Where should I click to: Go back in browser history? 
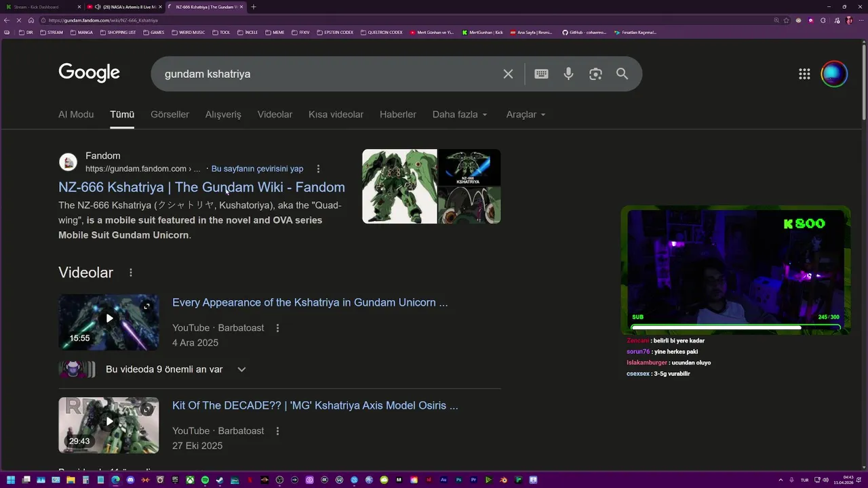[7, 20]
